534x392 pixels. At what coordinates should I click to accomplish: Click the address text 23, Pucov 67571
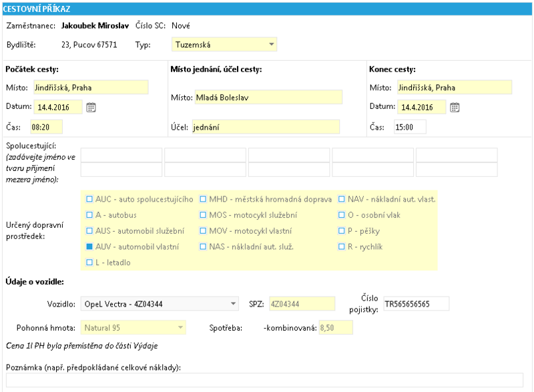[x=89, y=45]
